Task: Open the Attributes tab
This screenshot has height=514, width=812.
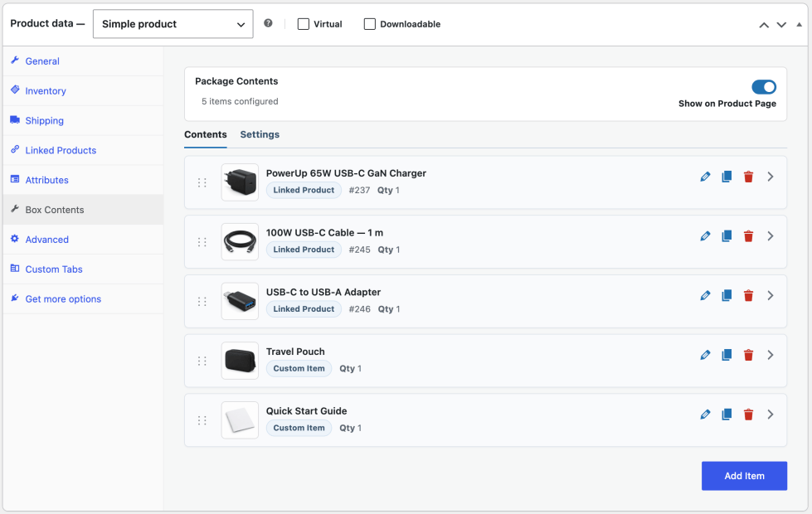Action: (x=83, y=180)
